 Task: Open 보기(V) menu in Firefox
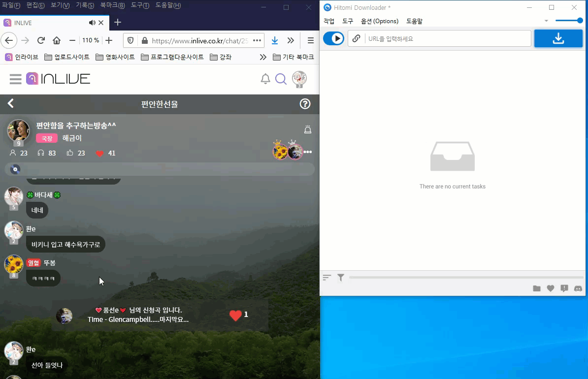point(60,5)
